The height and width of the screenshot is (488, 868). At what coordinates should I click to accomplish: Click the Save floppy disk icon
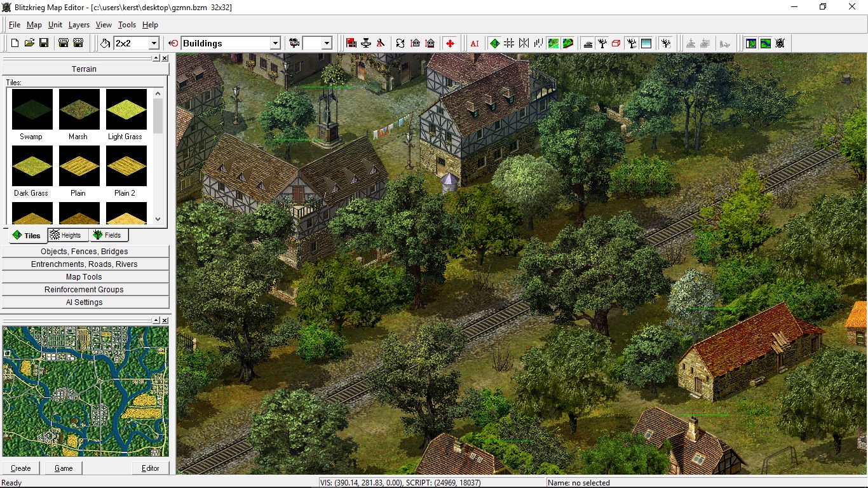coord(44,43)
